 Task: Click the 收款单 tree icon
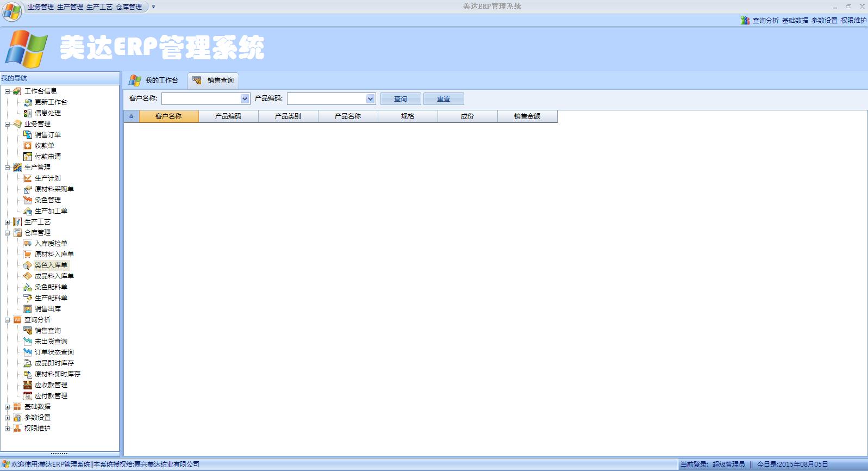point(28,146)
